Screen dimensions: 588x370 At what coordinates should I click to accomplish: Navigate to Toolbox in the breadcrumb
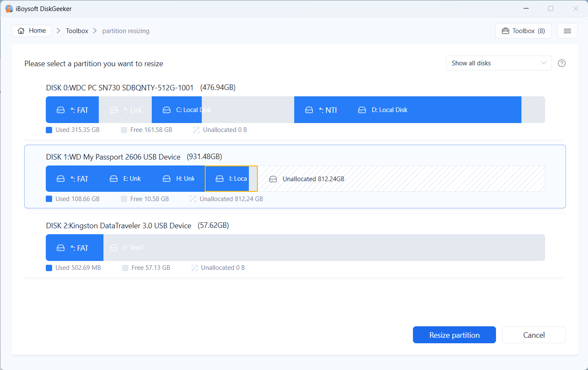(x=77, y=31)
